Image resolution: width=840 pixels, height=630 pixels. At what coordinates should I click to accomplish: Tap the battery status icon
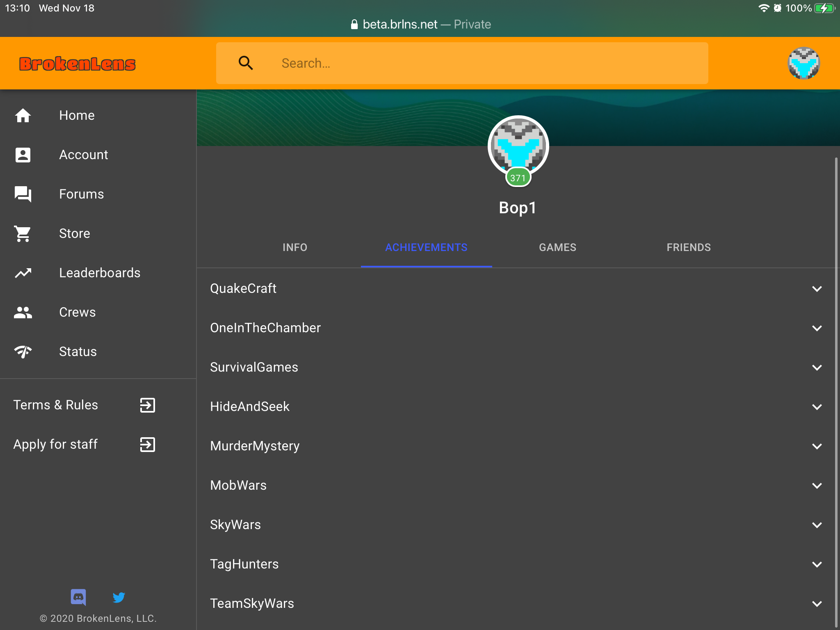click(825, 8)
